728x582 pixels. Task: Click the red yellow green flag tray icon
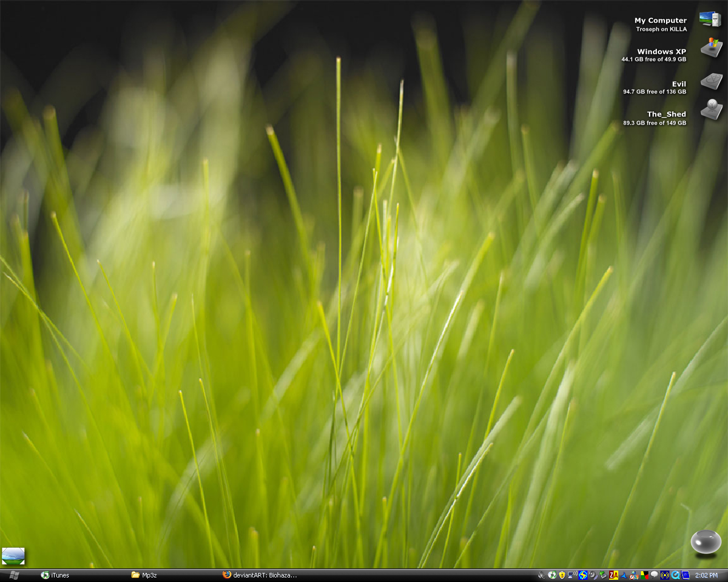click(x=644, y=575)
